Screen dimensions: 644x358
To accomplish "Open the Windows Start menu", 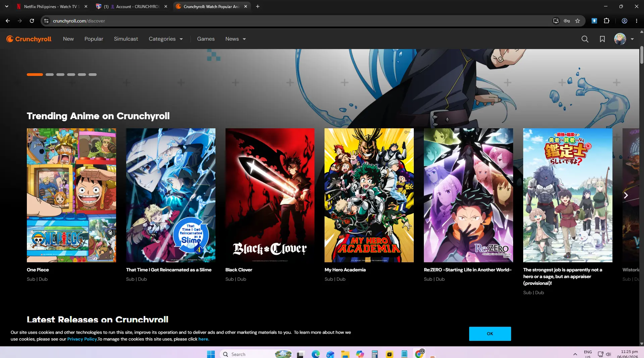I will pos(211,354).
